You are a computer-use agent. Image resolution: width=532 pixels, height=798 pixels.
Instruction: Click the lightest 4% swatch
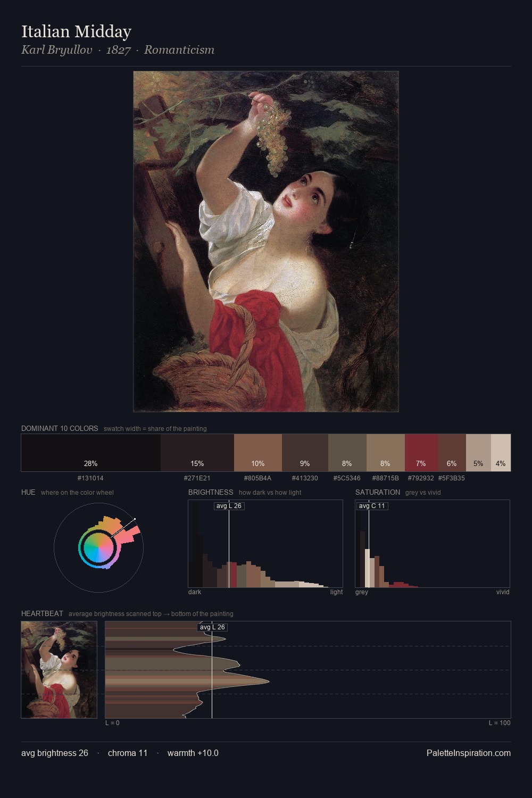coord(501,453)
